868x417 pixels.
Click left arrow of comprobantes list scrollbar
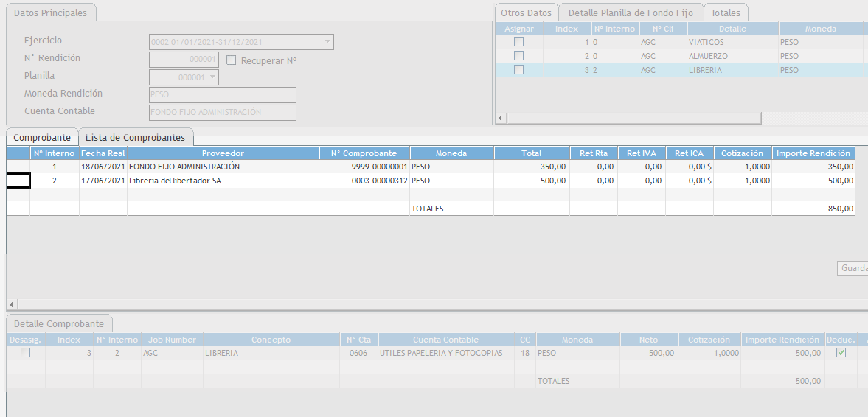(11, 304)
